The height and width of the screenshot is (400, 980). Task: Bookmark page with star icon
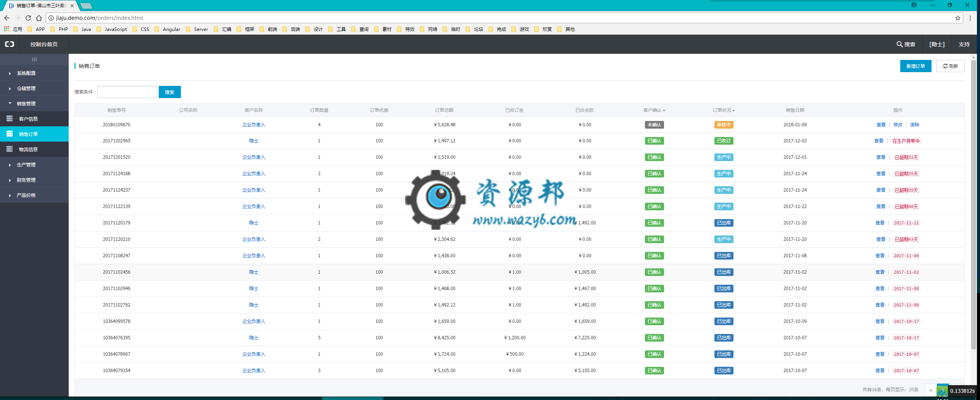[957, 18]
